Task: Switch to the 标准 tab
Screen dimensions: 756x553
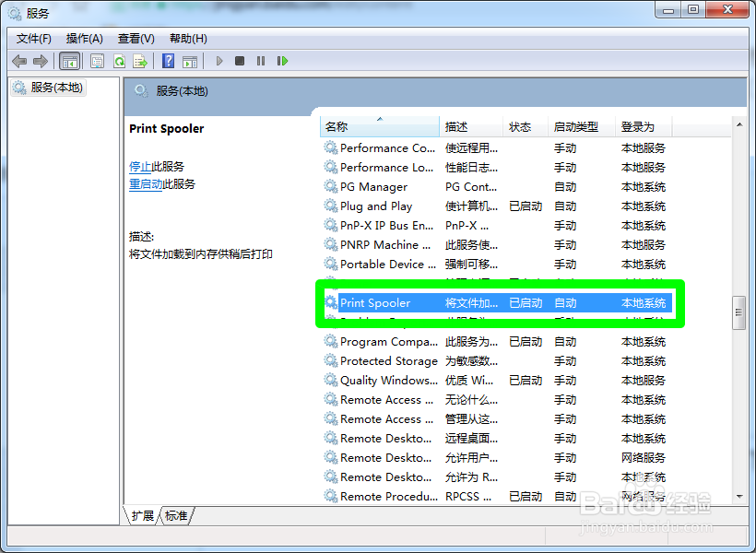Action: tap(176, 516)
